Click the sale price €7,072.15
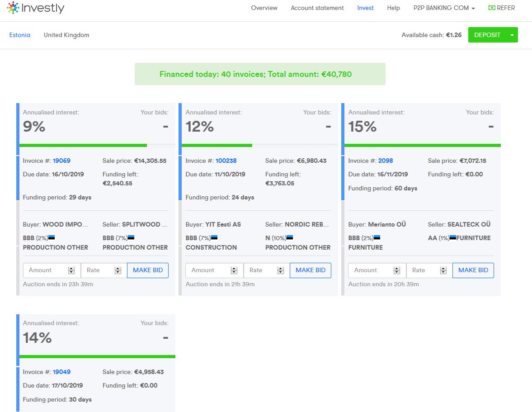This screenshot has width=532, height=412. (x=473, y=161)
